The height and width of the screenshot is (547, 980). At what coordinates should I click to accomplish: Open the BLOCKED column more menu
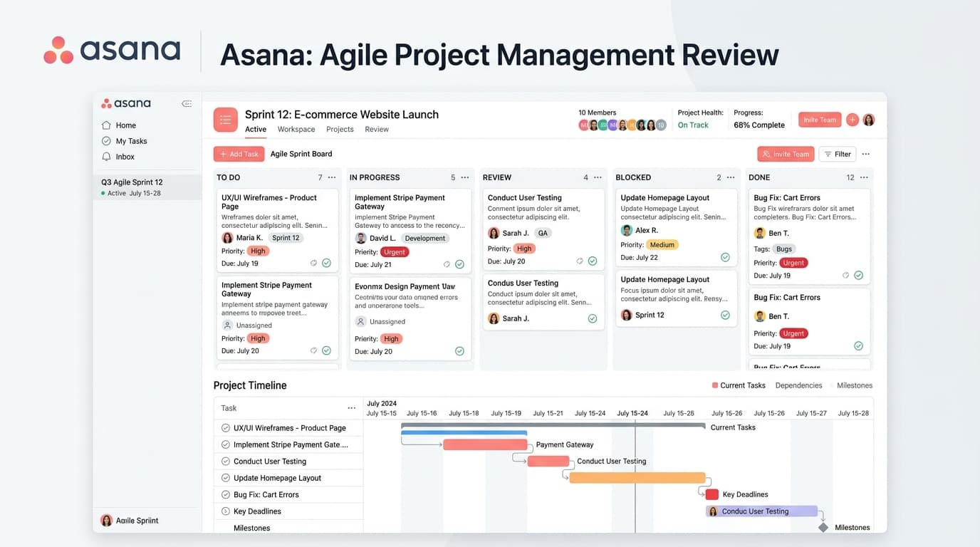pyautogui.click(x=731, y=177)
